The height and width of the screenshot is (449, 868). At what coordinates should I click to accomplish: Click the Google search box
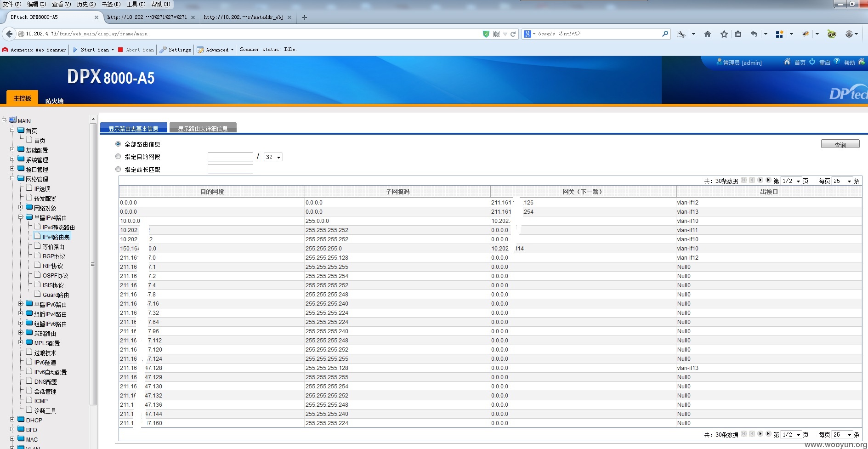click(596, 34)
